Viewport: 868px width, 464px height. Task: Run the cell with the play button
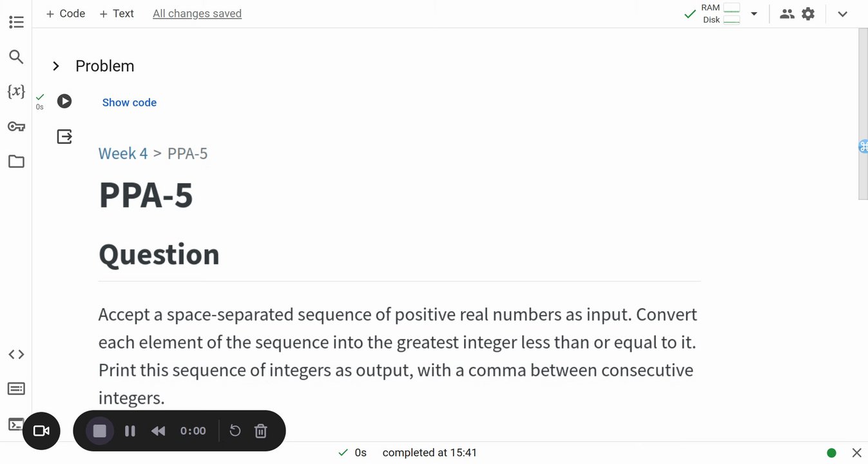(x=64, y=101)
